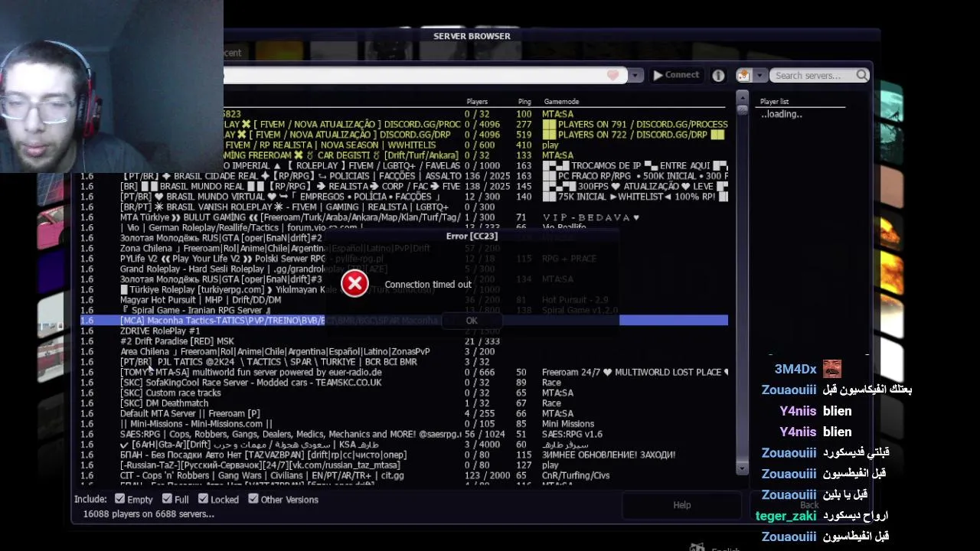
Task: Click the Back button
Action: point(809,505)
